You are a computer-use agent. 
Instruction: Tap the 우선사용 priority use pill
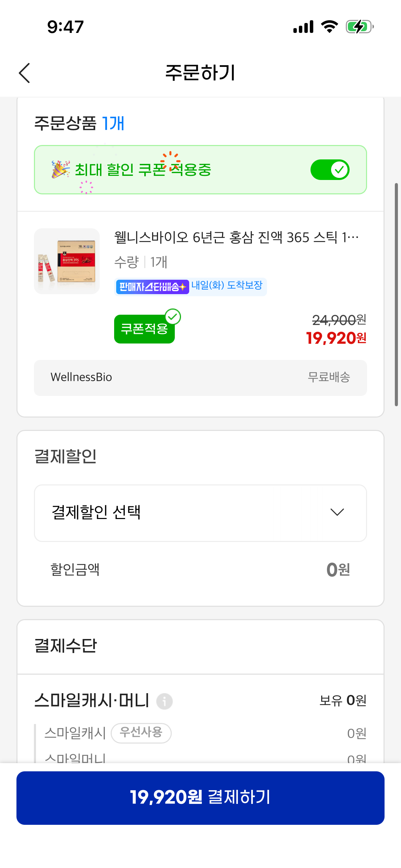point(141,733)
